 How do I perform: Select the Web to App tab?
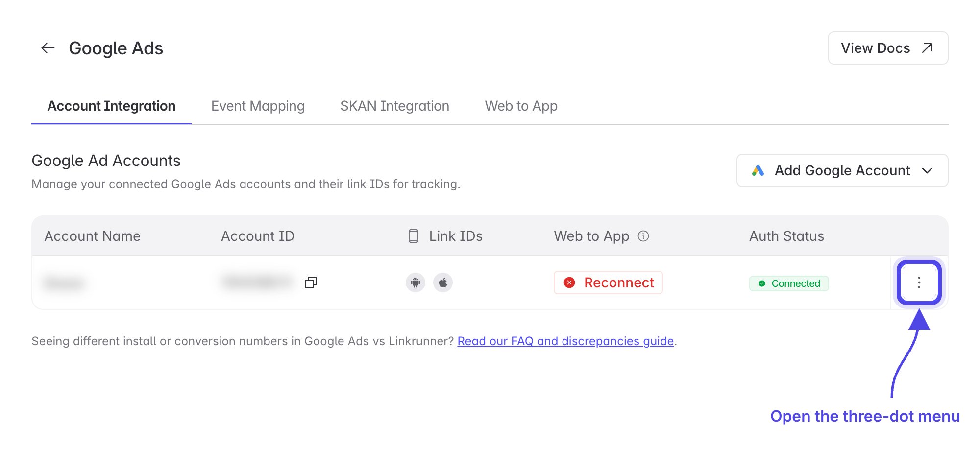pos(521,106)
